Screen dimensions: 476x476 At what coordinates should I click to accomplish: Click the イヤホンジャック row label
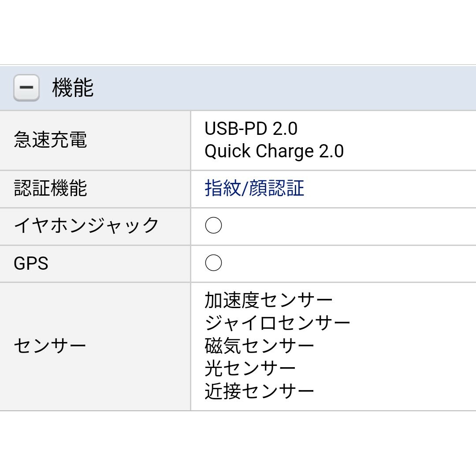pyautogui.click(x=86, y=226)
